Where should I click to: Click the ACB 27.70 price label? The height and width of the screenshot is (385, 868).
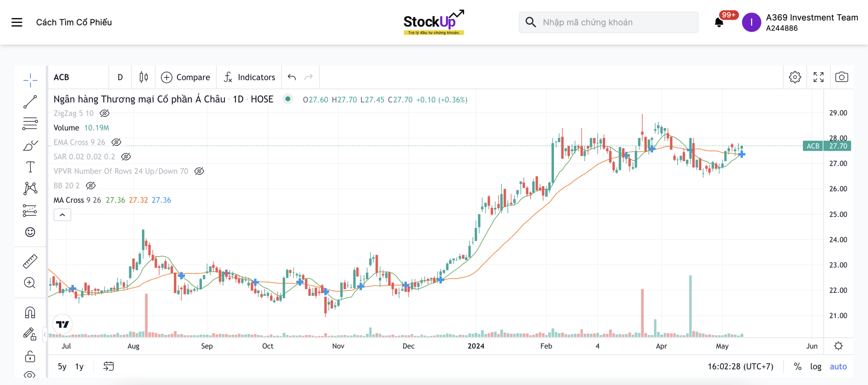coord(827,146)
